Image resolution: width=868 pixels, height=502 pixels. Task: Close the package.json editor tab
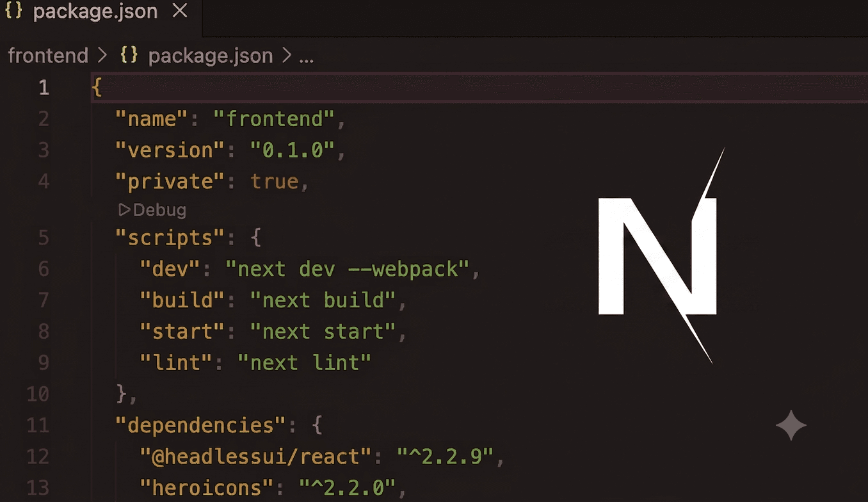tap(181, 12)
